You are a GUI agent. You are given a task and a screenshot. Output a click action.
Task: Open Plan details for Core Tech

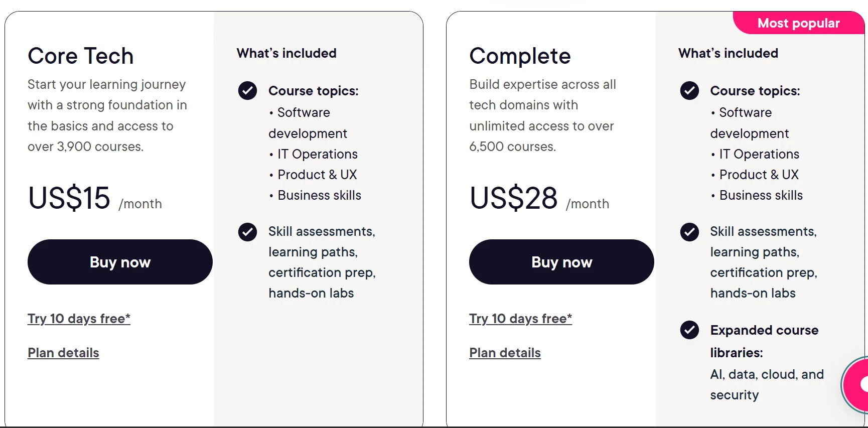click(63, 353)
